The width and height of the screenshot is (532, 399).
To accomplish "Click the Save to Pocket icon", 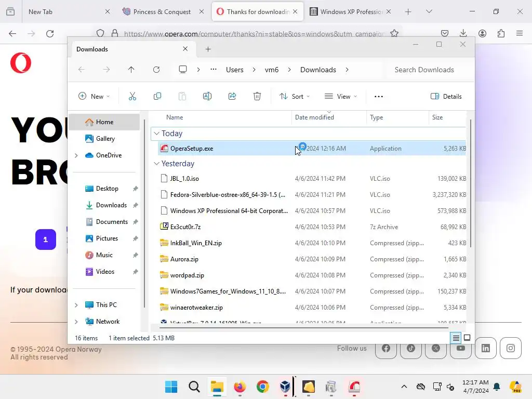I will pyautogui.click(x=445, y=33).
